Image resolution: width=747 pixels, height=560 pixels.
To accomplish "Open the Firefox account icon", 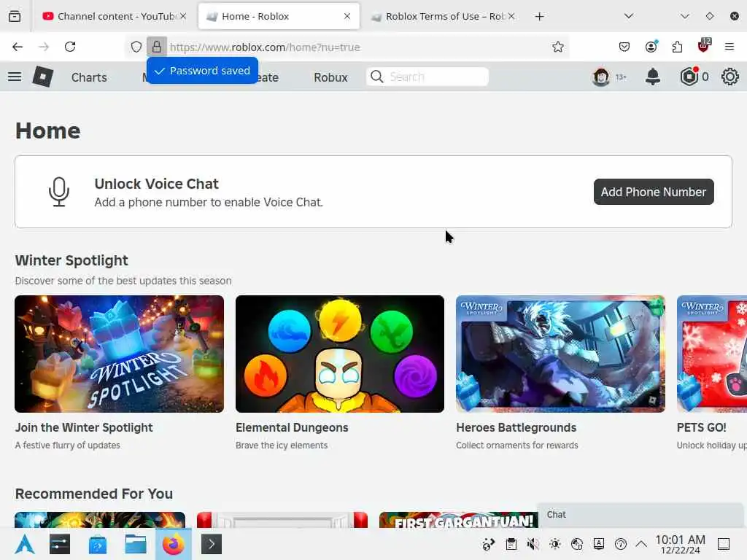I will (x=651, y=47).
